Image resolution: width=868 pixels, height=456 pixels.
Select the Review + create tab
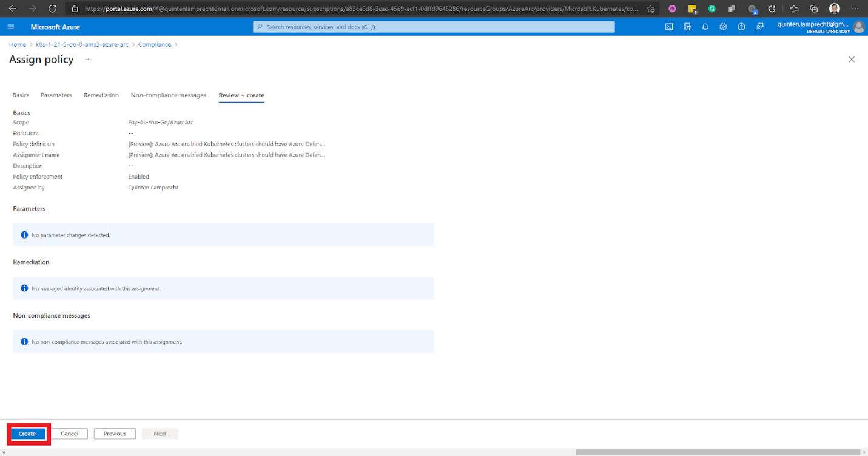pos(241,95)
